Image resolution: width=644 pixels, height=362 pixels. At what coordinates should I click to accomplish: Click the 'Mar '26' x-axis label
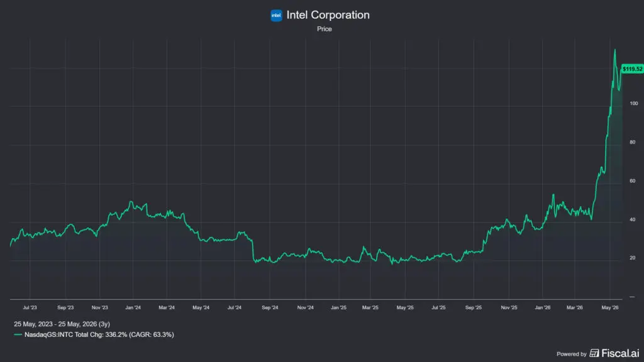575,307
